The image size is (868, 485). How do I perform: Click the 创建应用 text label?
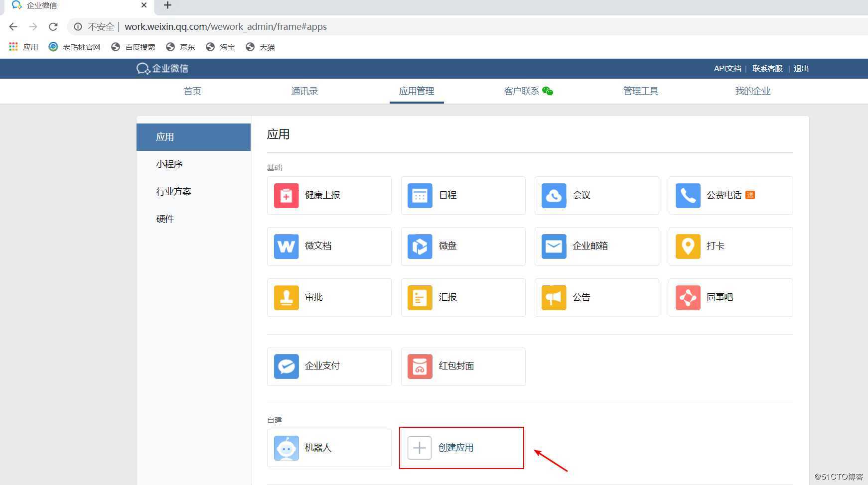coord(456,448)
